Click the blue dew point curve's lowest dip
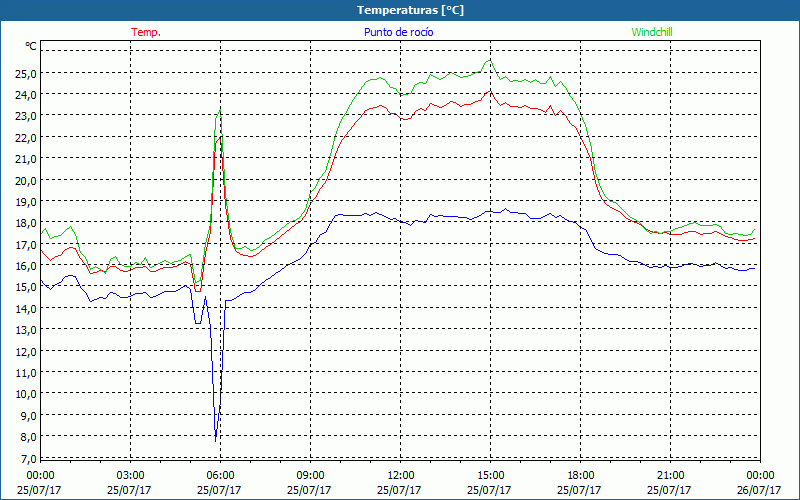This screenshot has height=500, width=800. point(216,440)
